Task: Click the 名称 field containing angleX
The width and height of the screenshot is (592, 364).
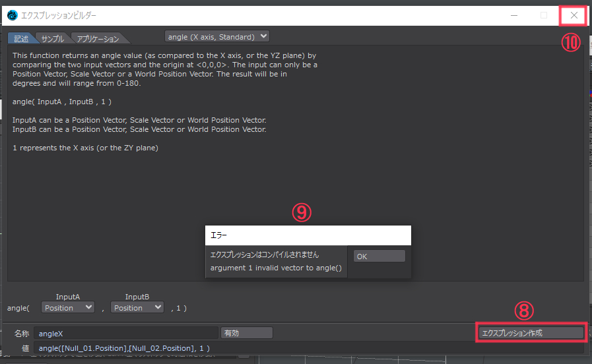Action: (125, 334)
